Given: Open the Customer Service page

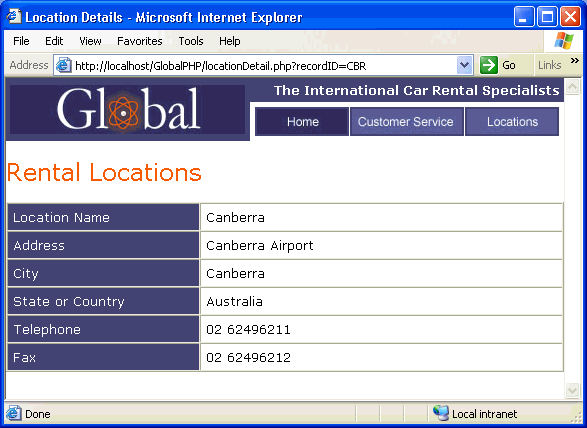Looking at the screenshot, I should (x=407, y=122).
